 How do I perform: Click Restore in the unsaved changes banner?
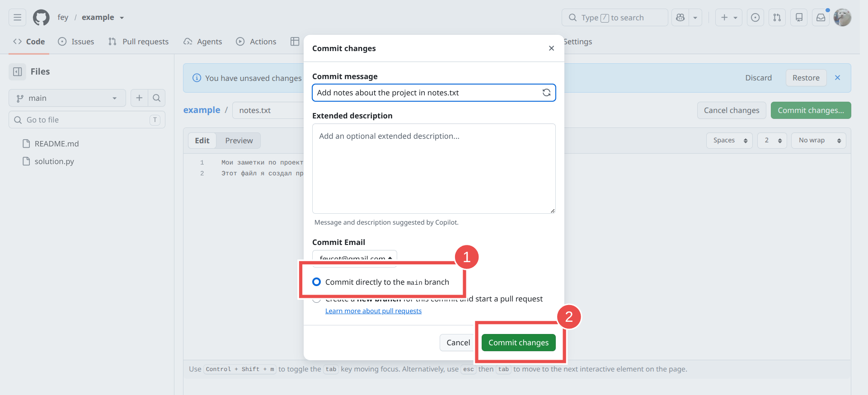(x=806, y=78)
